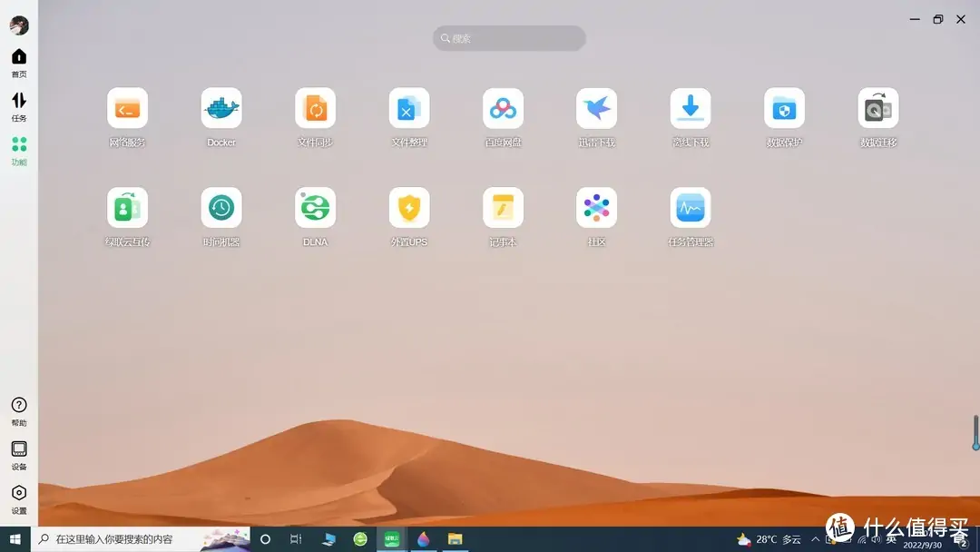The width and height of the screenshot is (980, 552).
Task: Open 帮助 (Help) in sidebar
Action: pyautogui.click(x=19, y=409)
